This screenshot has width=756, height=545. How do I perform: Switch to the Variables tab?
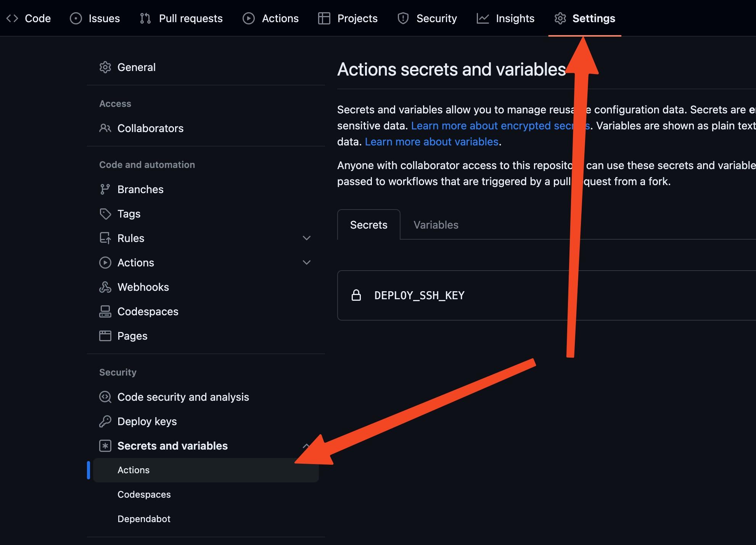[436, 225]
